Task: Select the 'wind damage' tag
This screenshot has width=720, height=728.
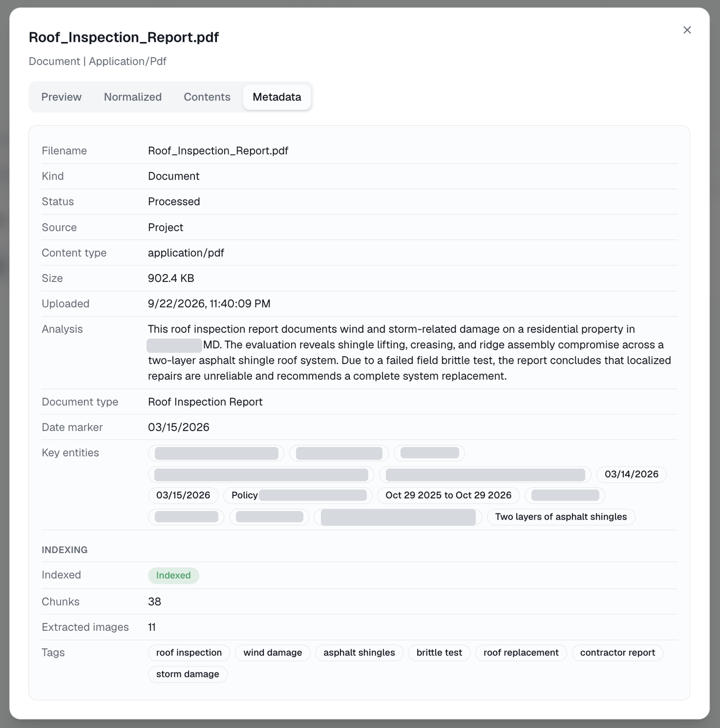Action: [273, 652]
